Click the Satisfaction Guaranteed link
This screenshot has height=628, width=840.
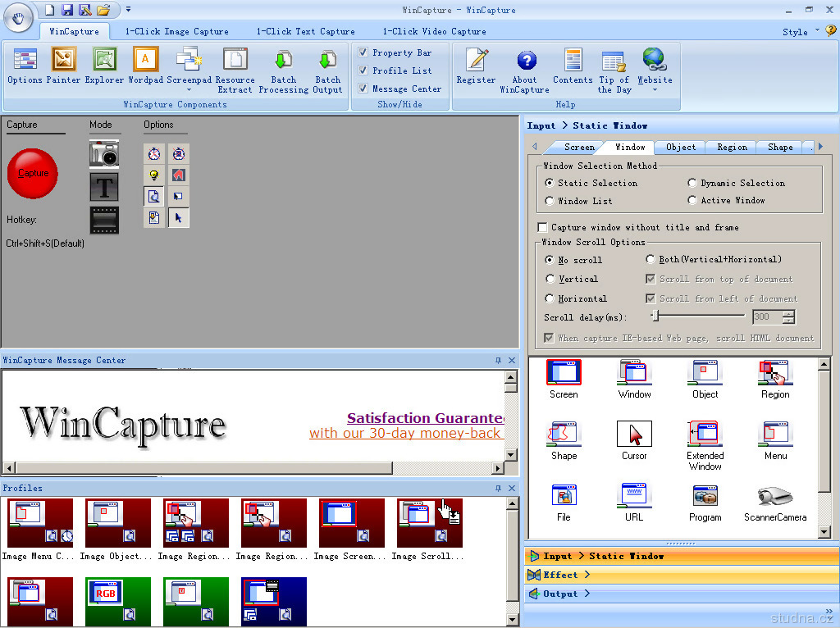tap(425, 418)
